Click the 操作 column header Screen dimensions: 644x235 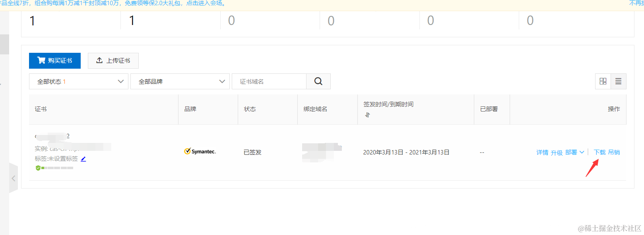[614, 109]
